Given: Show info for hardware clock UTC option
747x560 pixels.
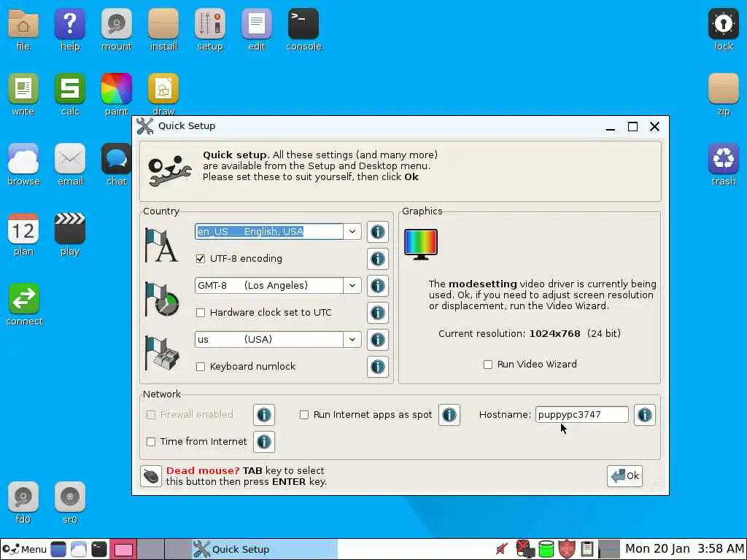Looking at the screenshot, I should (x=377, y=313).
